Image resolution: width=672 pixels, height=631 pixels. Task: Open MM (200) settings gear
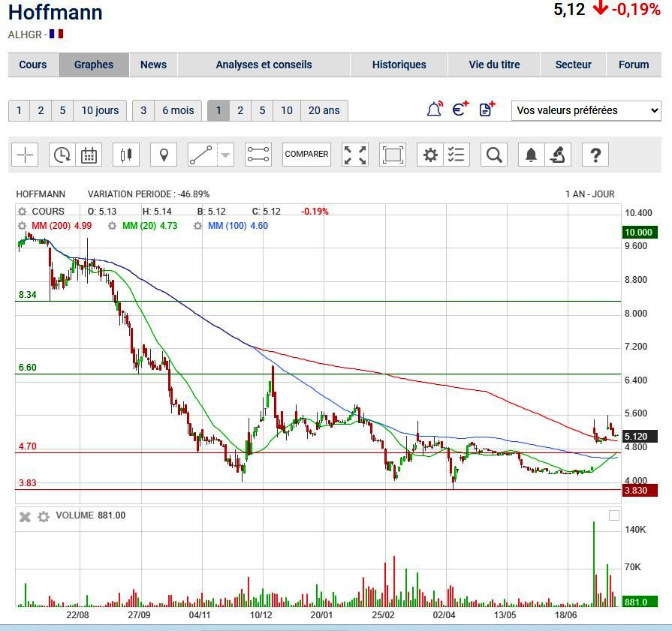point(23,226)
